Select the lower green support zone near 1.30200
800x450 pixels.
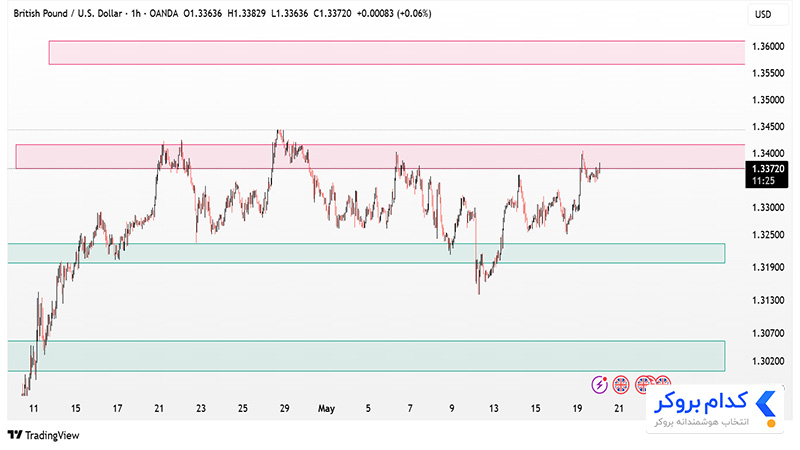pyautogui.click(x=366, y=356)
